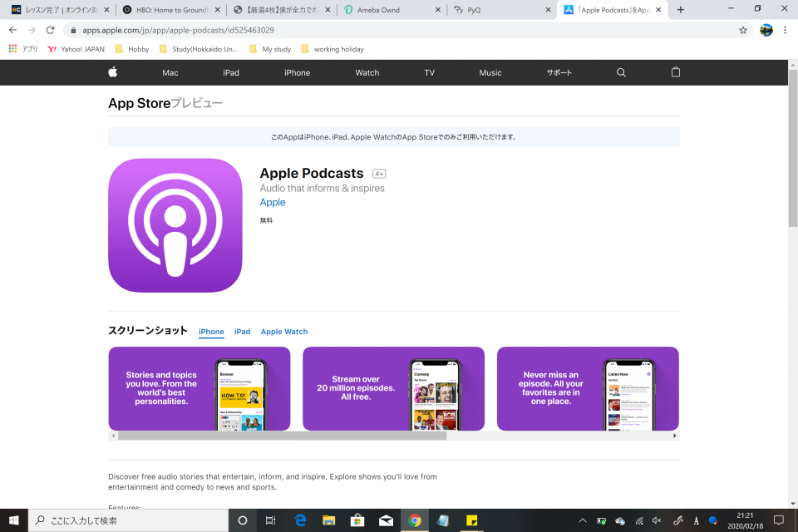The height and width of the screenshot is (532, 798).
Task: Select the Apple Watch screenshots tab
Action: coord(284,332)
